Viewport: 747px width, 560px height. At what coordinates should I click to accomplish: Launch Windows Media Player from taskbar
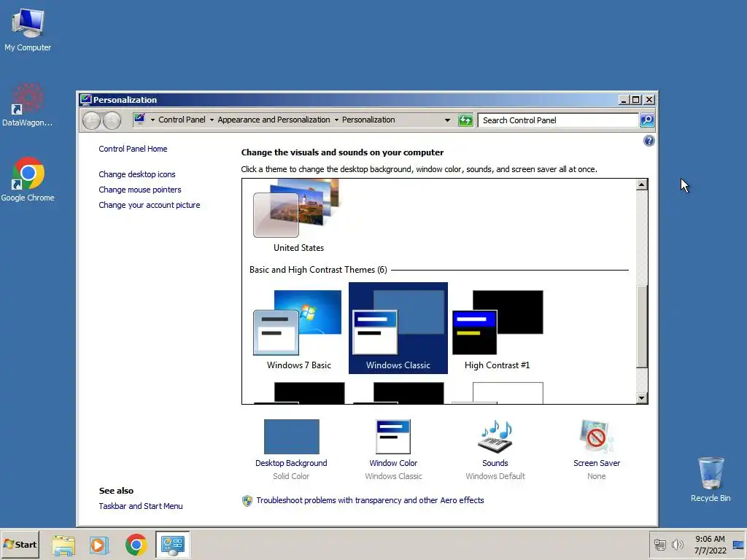99,545
